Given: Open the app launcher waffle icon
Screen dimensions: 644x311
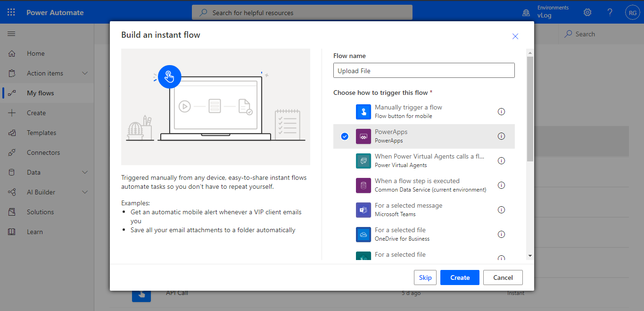Looking at the screenshot, I should click(x=11, y=12).
